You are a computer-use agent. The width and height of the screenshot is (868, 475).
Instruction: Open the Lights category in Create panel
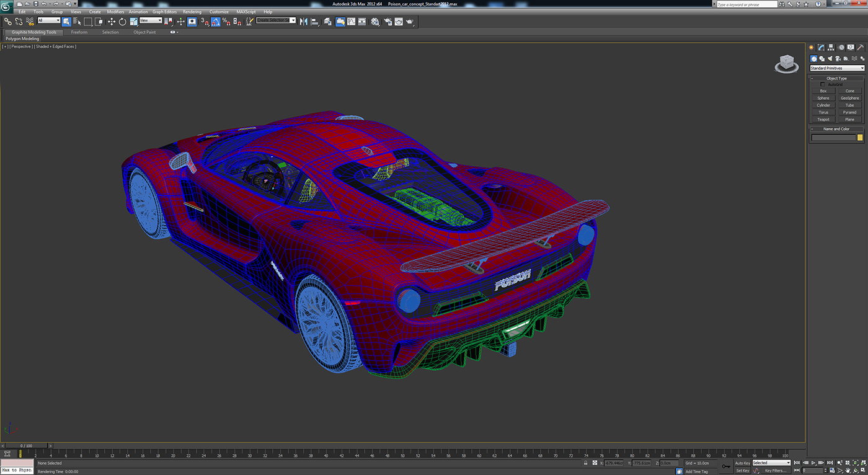pos(830,58)
